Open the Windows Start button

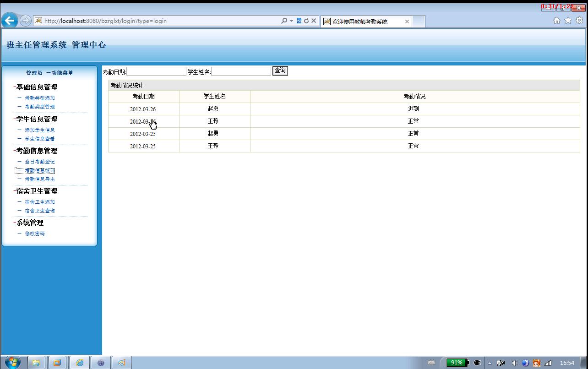tap(12, 362)
